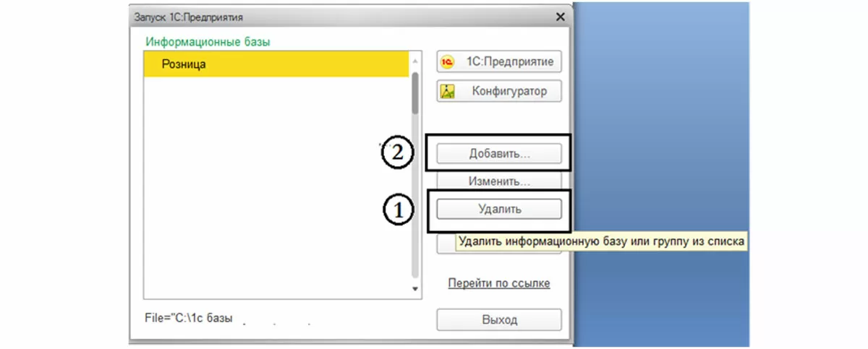This screenshot has height=349, width=868.
Task: Click the yellow 1C logo icon
Action: point(448,62)
